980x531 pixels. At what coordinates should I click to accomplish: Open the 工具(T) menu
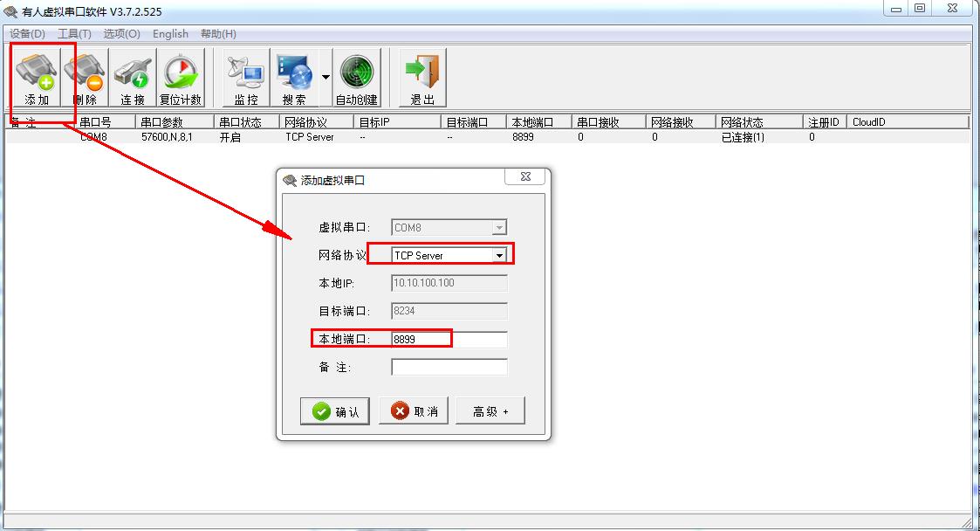(74, 33)
